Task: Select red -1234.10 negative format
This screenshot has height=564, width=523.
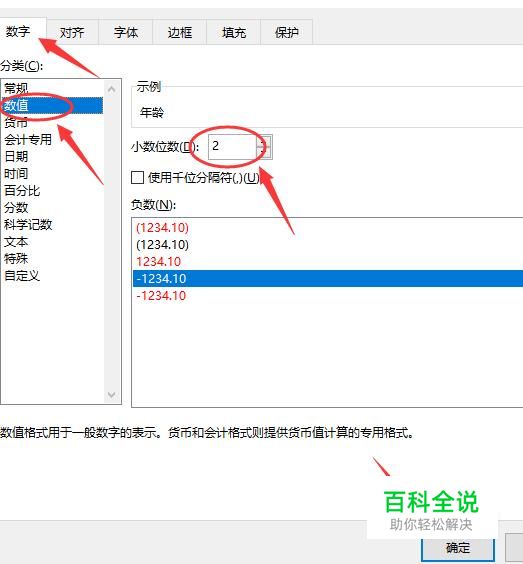Action: tap(328, 296)
